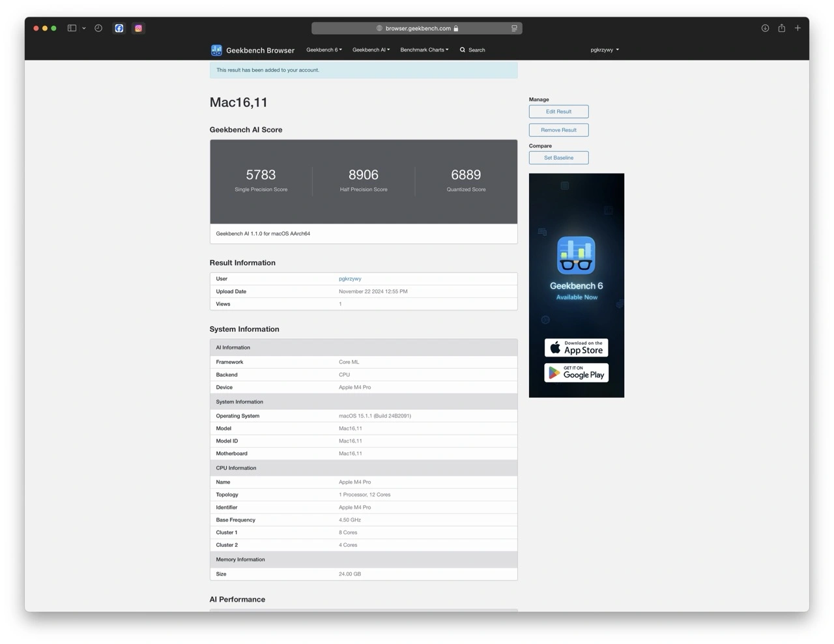Viewport: 834px width, 644px height.
Task: Click the search magnifier in navbar
Action: 463,50
